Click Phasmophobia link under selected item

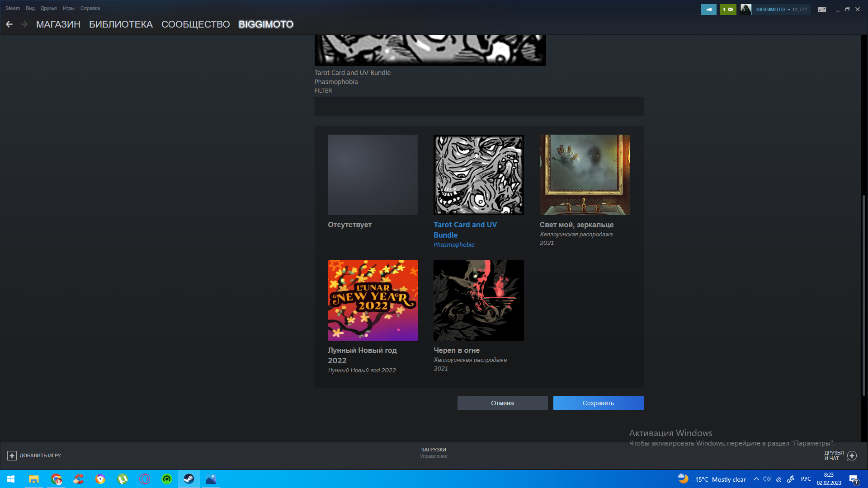click(454, 245)
